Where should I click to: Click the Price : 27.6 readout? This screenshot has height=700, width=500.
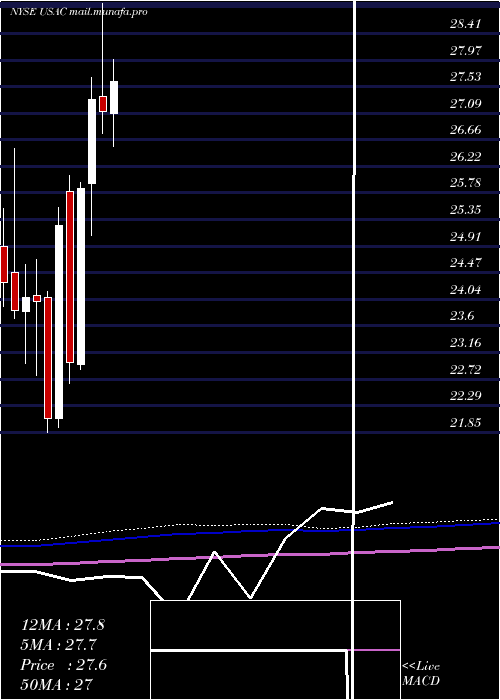[63, 665]
